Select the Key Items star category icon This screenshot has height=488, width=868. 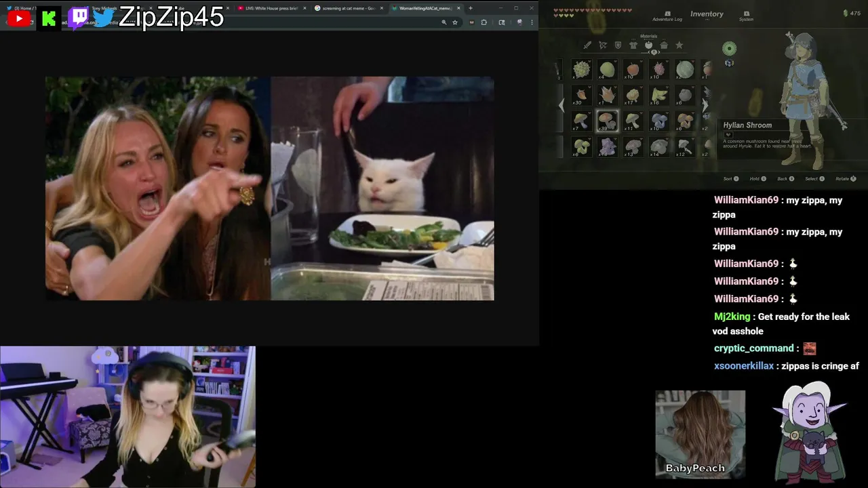click(x=679, y=45)
